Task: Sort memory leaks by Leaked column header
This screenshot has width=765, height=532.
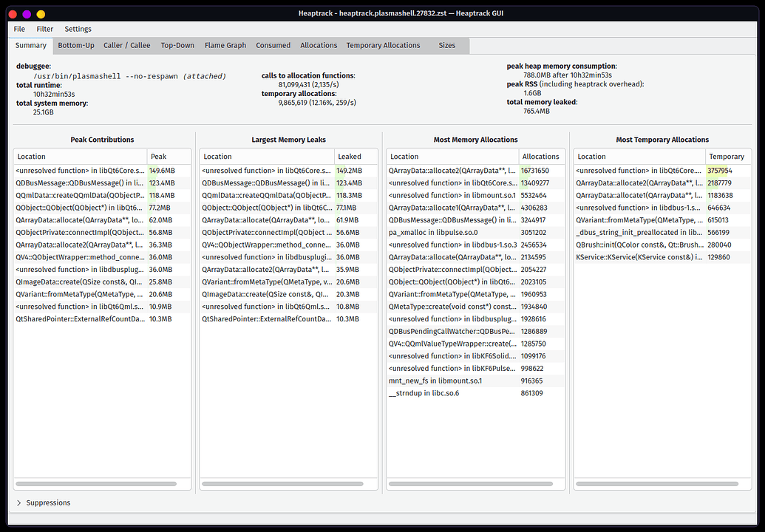Action: point(356,157)
